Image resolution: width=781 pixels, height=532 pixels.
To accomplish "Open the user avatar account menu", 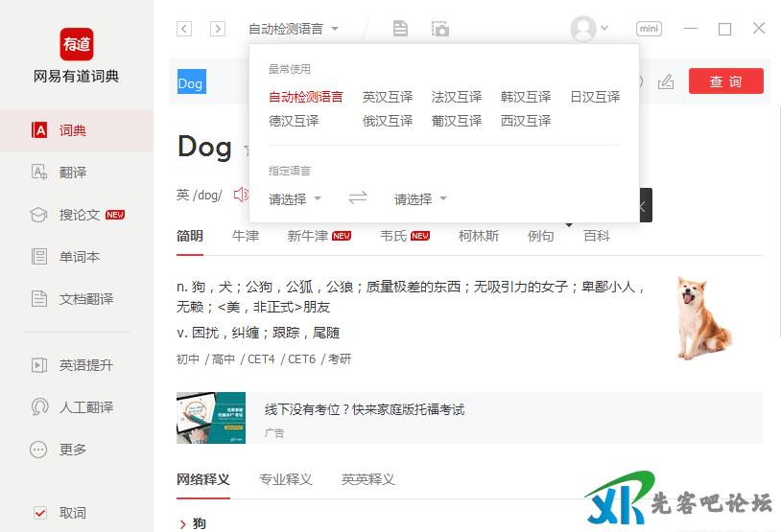I will coord(583,29).
